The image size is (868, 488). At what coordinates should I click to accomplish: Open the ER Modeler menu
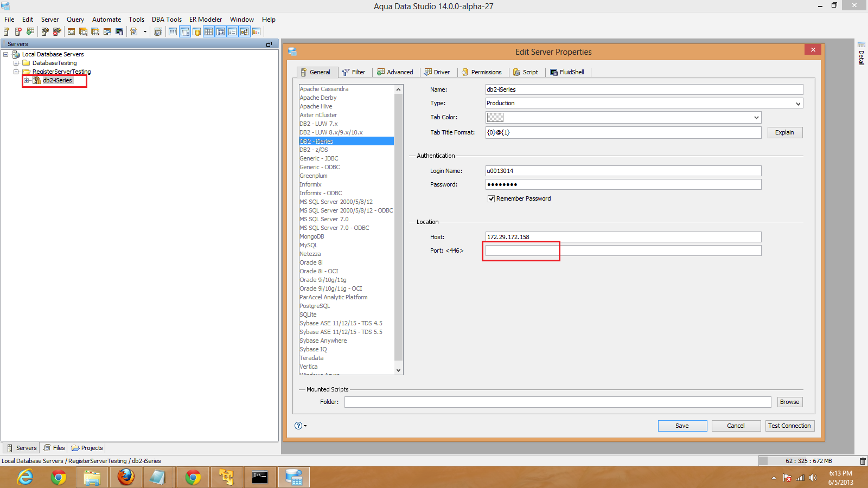(x=206, y=20)
